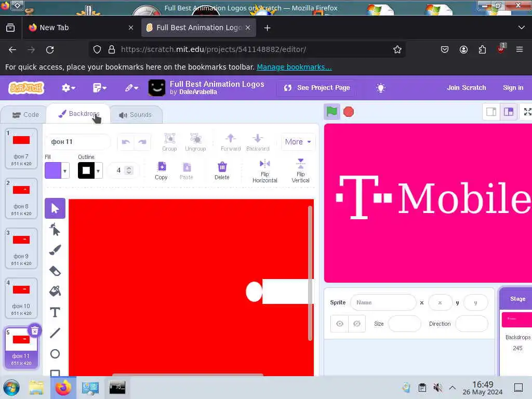Select the Fill bucket tool
This screenshot has width=532, height=399.
pos(55,291)
